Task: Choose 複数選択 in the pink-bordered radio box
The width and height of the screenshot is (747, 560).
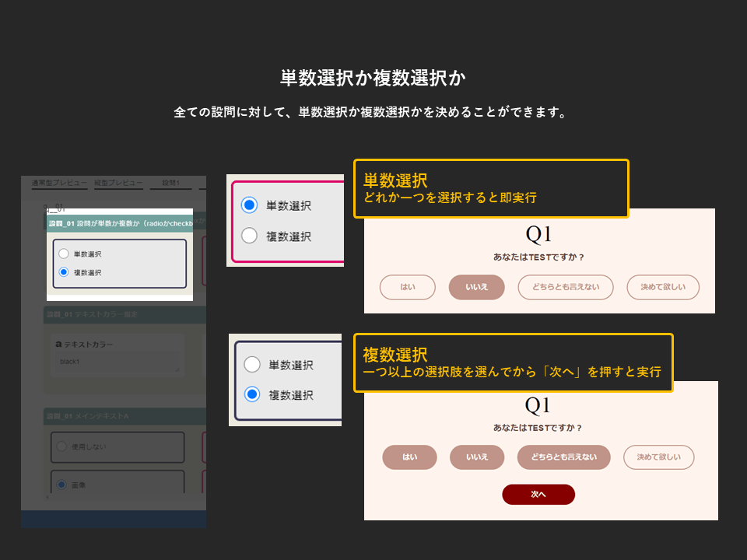Action: 249,236
